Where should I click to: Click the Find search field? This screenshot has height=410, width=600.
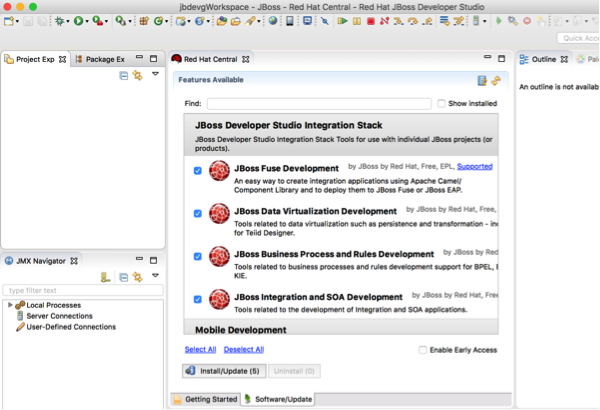319,103
